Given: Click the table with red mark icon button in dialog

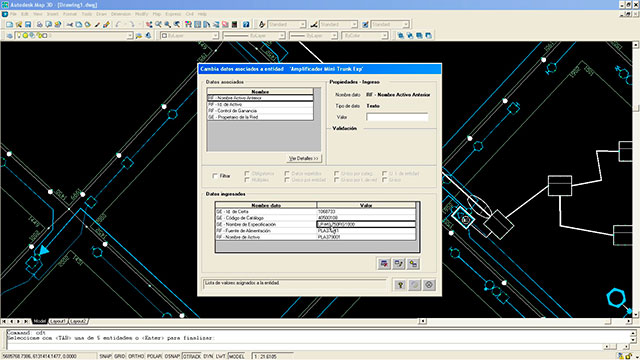Looking at the screenshot, I should (x=384, y=264).
